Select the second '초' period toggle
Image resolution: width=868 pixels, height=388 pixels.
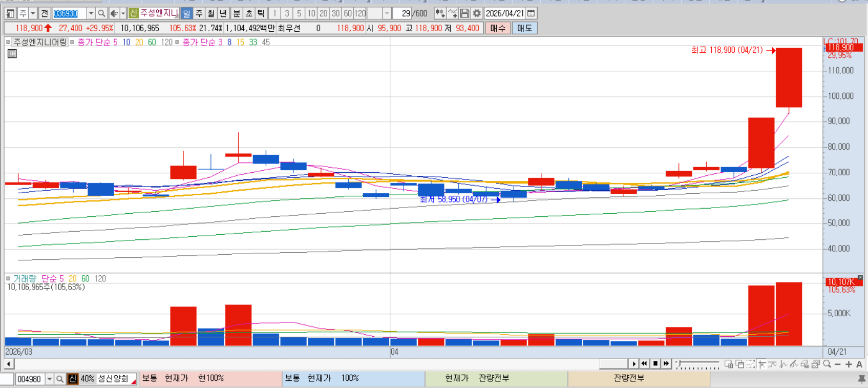249,13
